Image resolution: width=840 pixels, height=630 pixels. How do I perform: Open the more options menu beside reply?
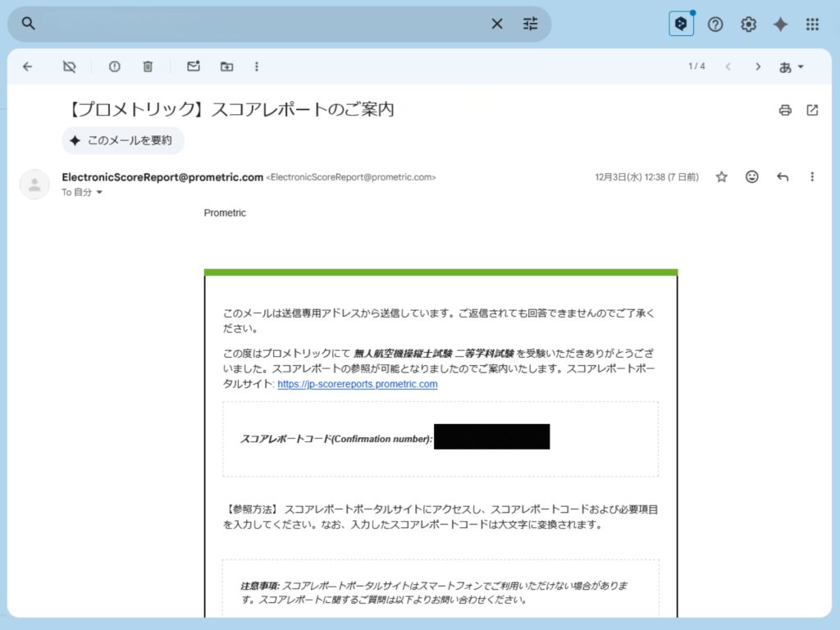click(812, 176)
